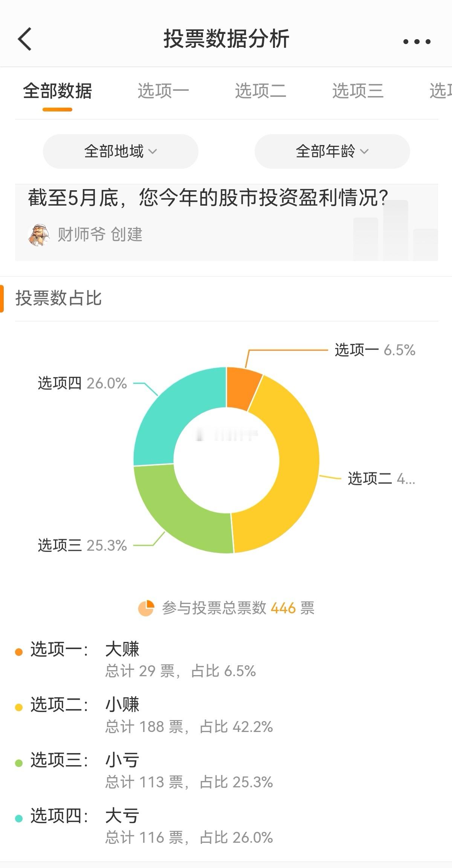Switch to the 选项三 tab
This screenshot has width=452, height=868.
tap(358, 91)
